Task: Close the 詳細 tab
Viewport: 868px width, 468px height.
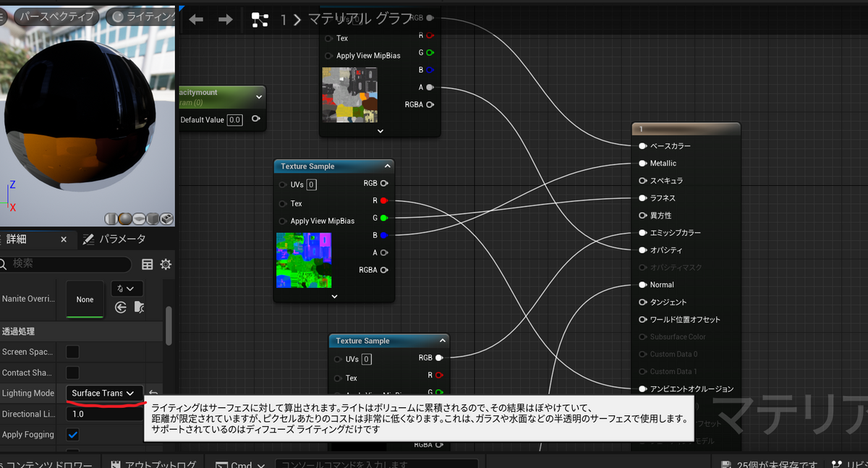Action: (64, 239)
